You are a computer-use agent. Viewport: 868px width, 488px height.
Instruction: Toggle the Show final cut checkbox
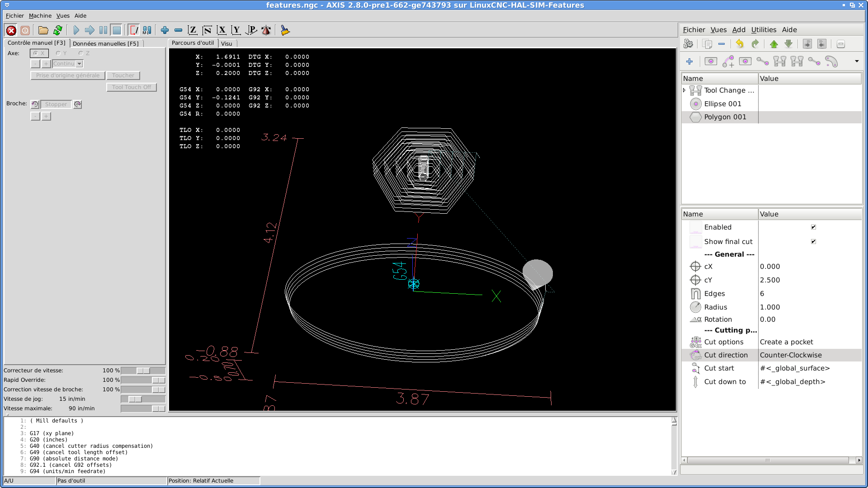pyautogui.click(x=813, y=242)
